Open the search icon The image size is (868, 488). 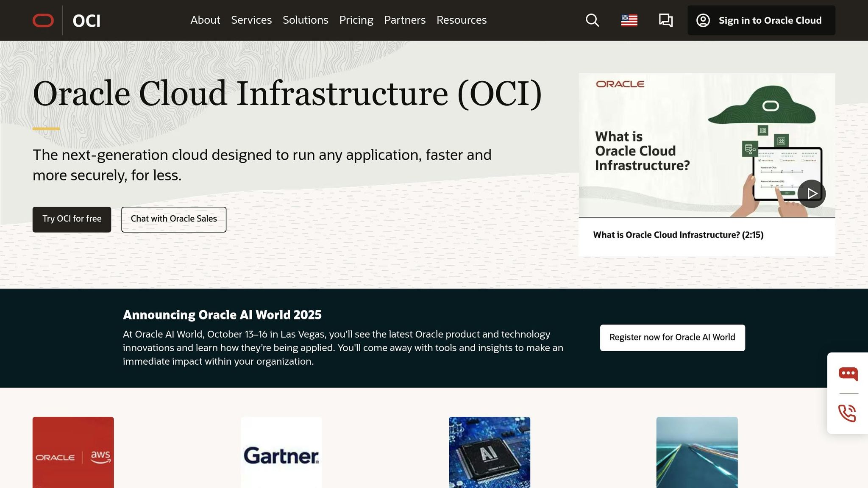[x=592, y=20]
